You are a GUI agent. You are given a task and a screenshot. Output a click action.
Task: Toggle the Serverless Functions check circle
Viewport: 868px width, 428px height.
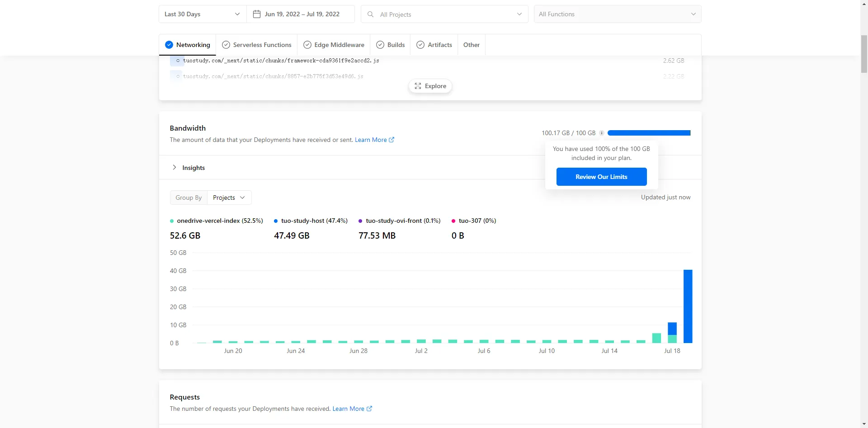pos(226,45)
